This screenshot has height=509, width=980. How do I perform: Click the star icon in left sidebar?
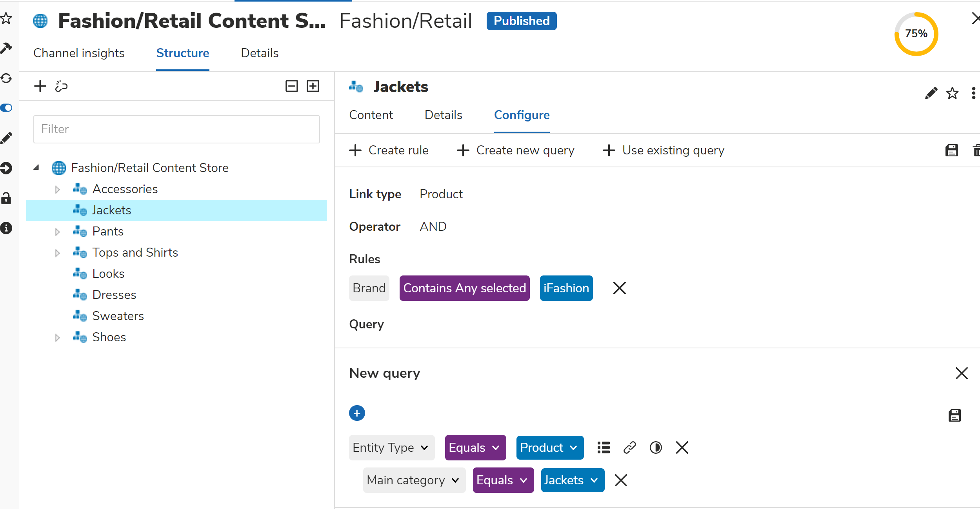tap(6, 18)
